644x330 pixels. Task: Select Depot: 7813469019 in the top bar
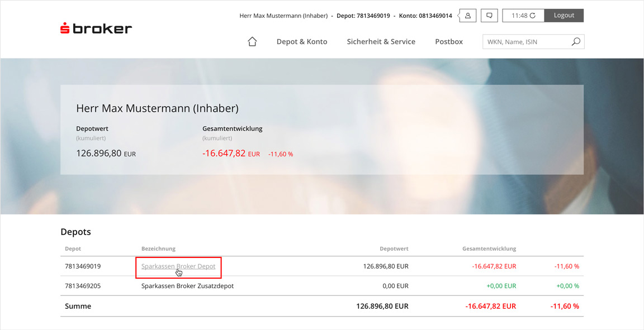coord(363,16)
